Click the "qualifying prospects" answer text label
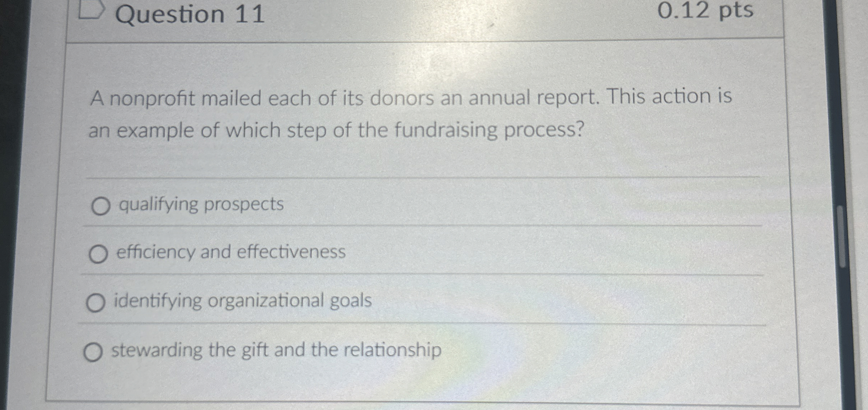Image resolution: width=868 pixels, height=410 pixels. coord(199,205)
